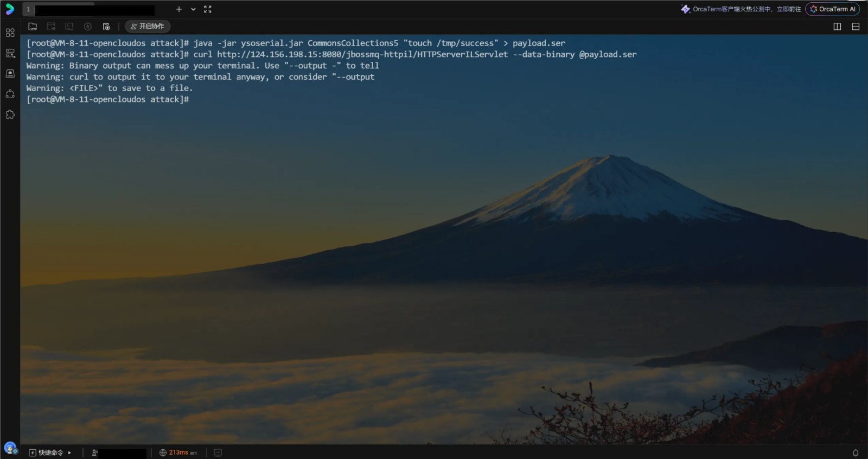Open the session recording clipboard icon
This screenshot has width=868, height=459.
click(106, 26)
